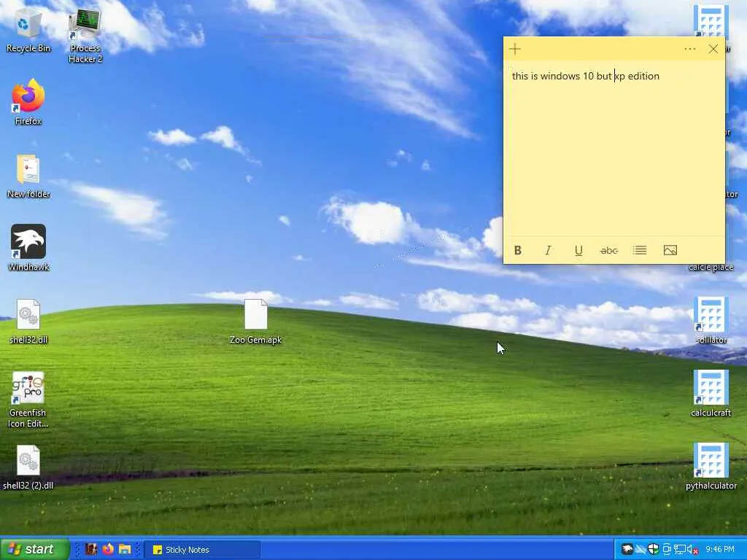Select the pythalculator shortcut
Viewport: 747px width, 560px height.
coord(711,467)
